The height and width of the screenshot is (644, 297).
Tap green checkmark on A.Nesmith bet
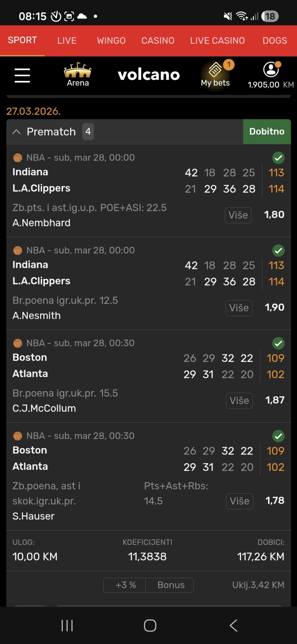point(278,250)
